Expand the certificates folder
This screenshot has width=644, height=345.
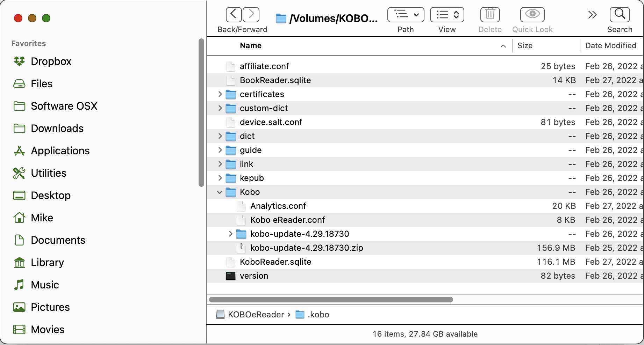coord(220,94)
